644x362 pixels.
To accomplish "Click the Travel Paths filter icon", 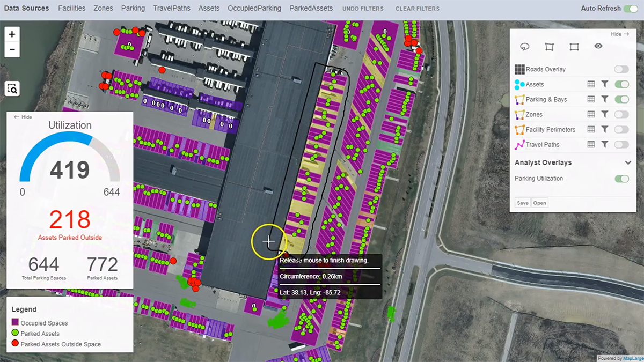I will click(604, 144).
